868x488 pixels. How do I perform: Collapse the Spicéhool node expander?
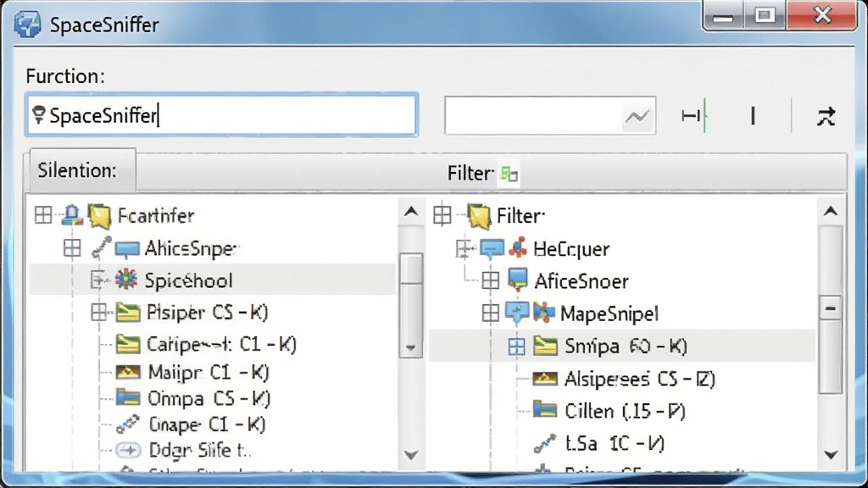[x=98, y=280]
